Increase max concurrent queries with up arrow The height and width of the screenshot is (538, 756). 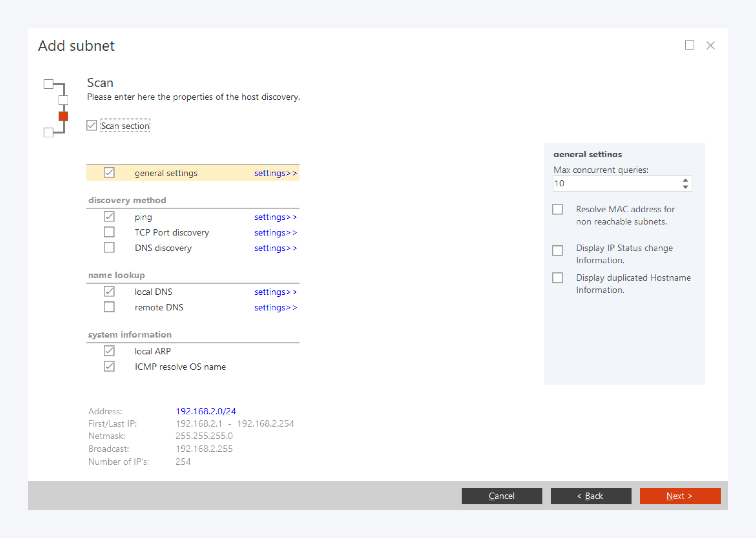coord(685,180)
